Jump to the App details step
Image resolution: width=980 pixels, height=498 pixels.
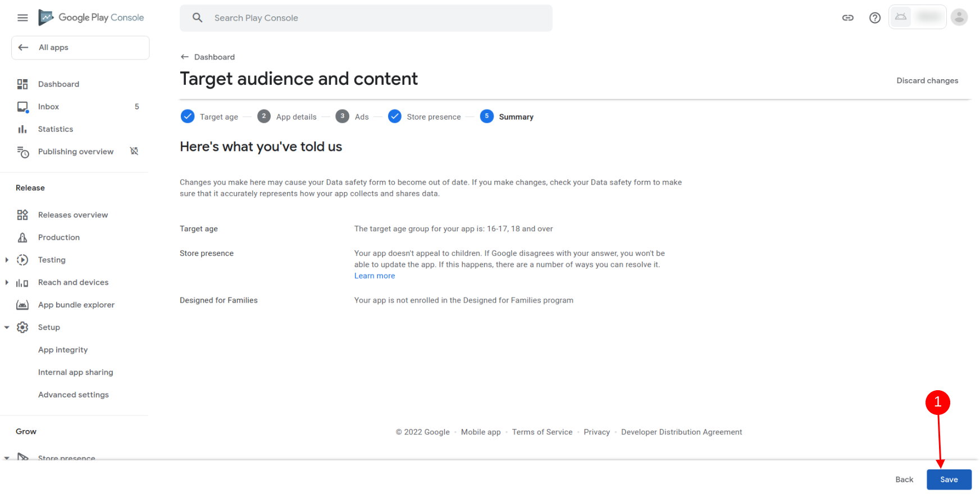coord(287,117)
